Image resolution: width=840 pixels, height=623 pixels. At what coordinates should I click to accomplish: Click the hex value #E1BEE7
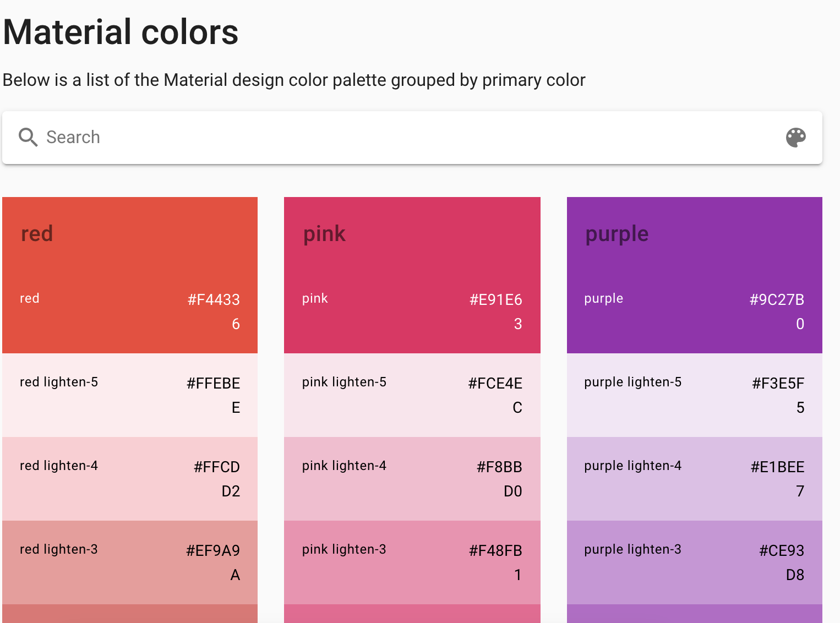pos(778,479)
